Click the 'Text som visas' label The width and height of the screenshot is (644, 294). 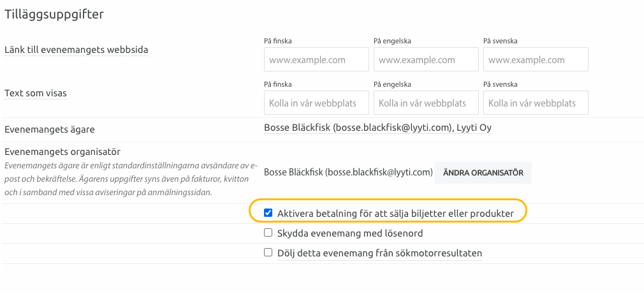(35, 94)
